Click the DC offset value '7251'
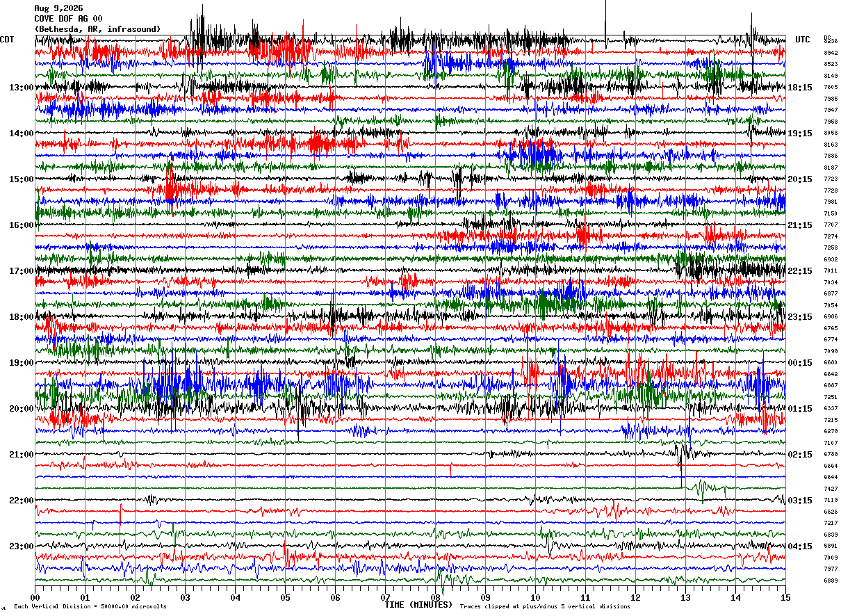This screenshot has height=616, width=841. 831,397
